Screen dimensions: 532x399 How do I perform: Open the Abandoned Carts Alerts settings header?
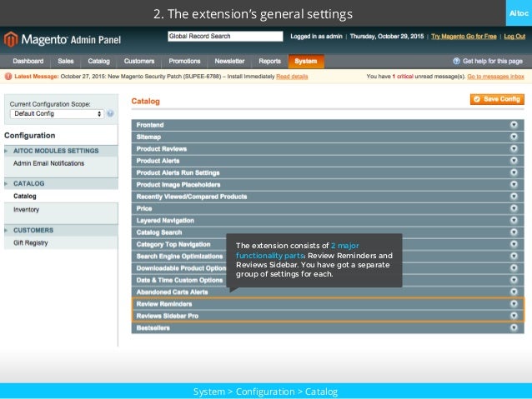coord(328,292)
